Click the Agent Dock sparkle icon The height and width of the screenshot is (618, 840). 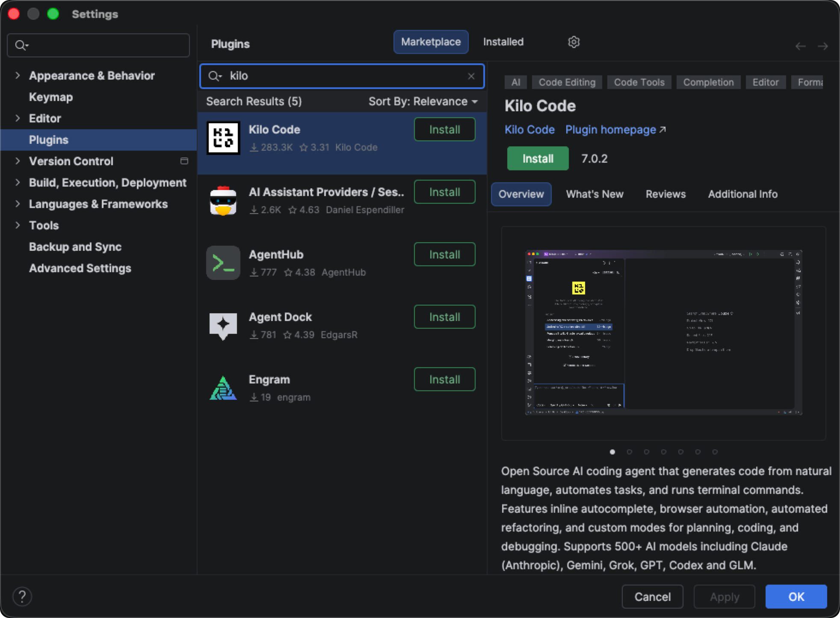click(223, 326)
